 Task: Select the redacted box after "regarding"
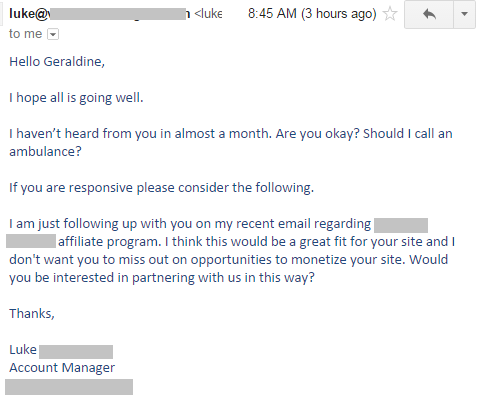pos(401,225)
